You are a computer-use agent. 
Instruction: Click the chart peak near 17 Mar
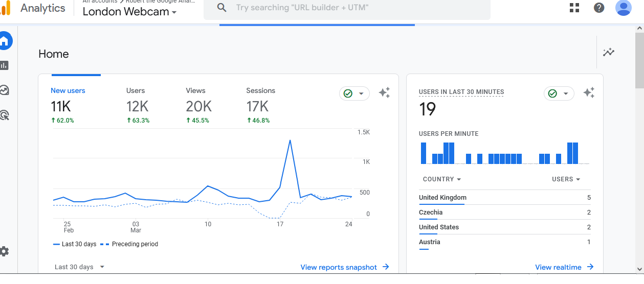click(290, 140)
